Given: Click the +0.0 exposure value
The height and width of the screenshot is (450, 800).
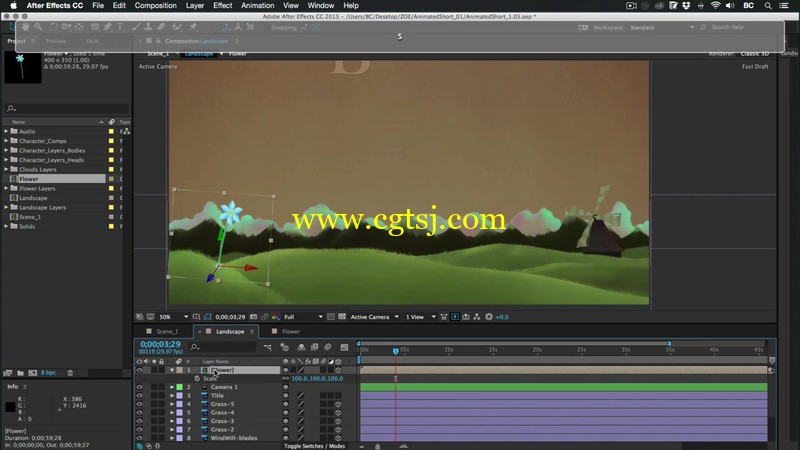Looking at the screenshot, I should (502, 317).
